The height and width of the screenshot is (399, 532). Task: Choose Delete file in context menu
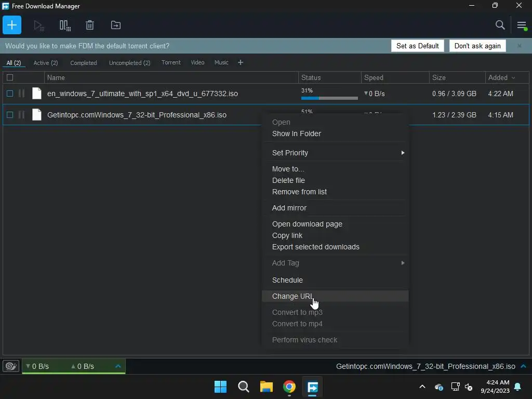click(x=335, y=180)
